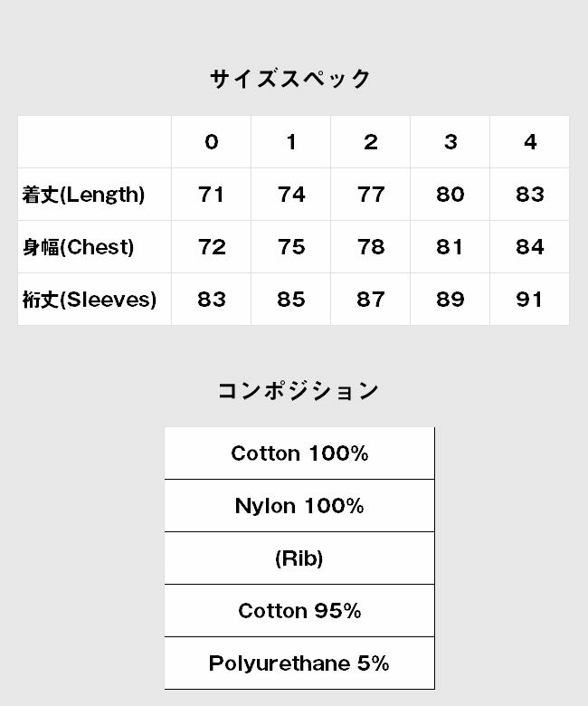Screen dimensions: 588x706
Task: Click the (Rib) row
Action: [x=299, y=558]
